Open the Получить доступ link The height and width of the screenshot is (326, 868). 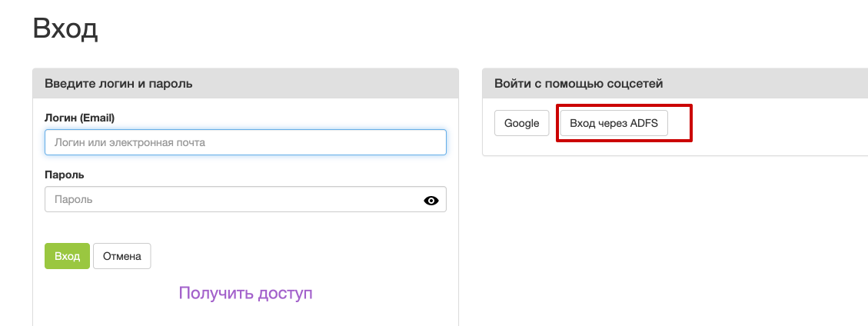point(245,293)
